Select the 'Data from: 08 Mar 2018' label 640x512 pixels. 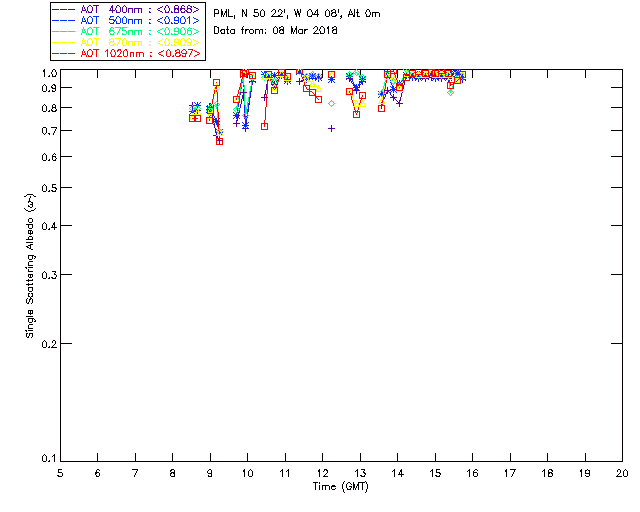[276, 31]
